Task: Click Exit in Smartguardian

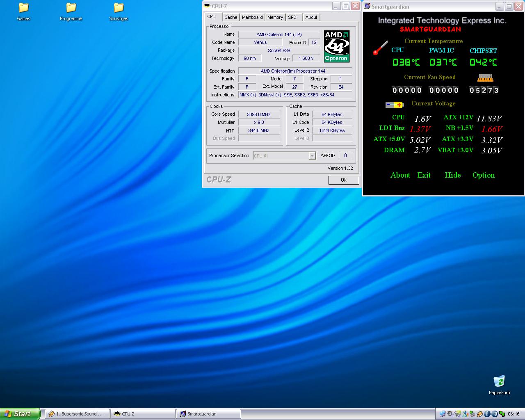Action: tap(424, 175)
